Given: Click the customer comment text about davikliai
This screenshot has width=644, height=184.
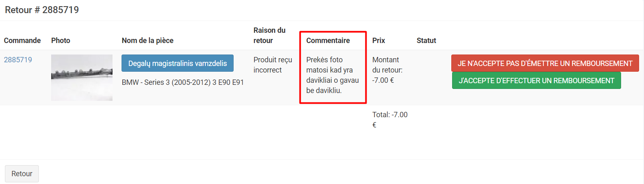Looking at the screenshot, I should [332, 75].
